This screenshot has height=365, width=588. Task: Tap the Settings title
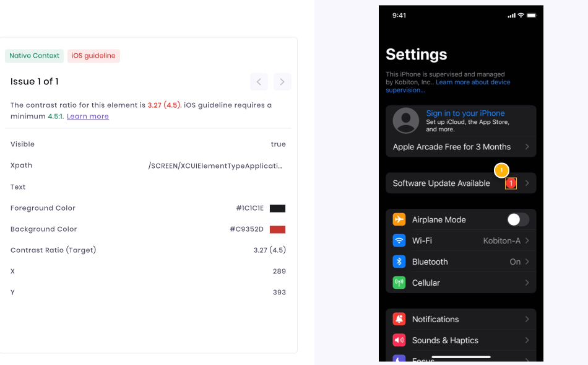click(417, 55)
